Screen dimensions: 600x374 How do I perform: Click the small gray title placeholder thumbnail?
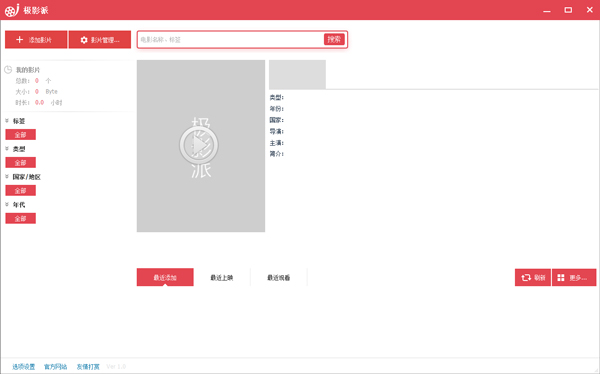point(297,74)
